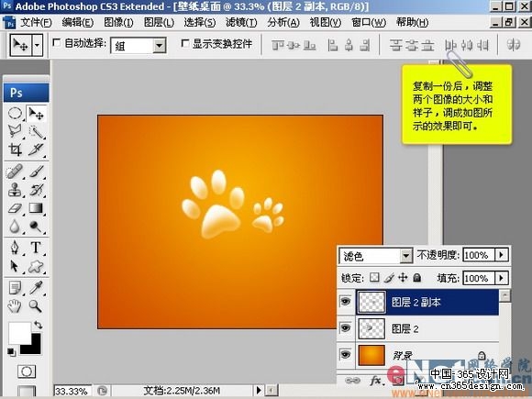
Task: Hide the 背景 layer
Action: coord(346,355)
